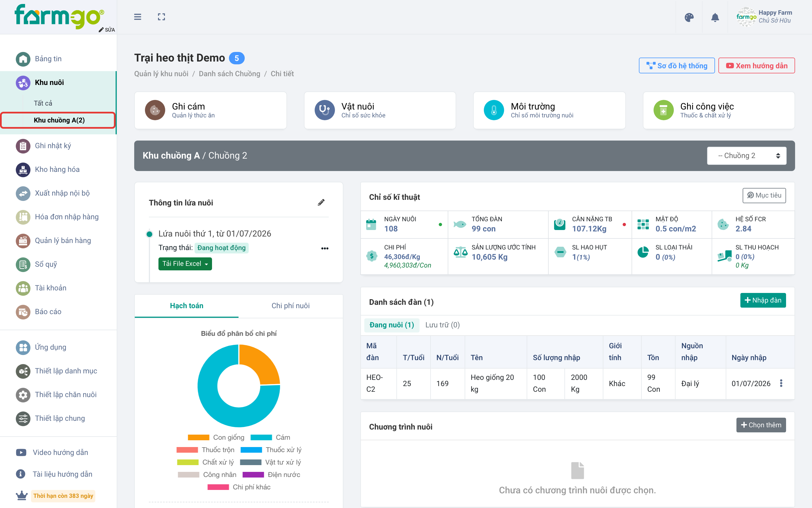Open three-dot menu for HEO-C2 row
Image resolution: width=812 pixels, height=508 pixels.
[781, 383]
